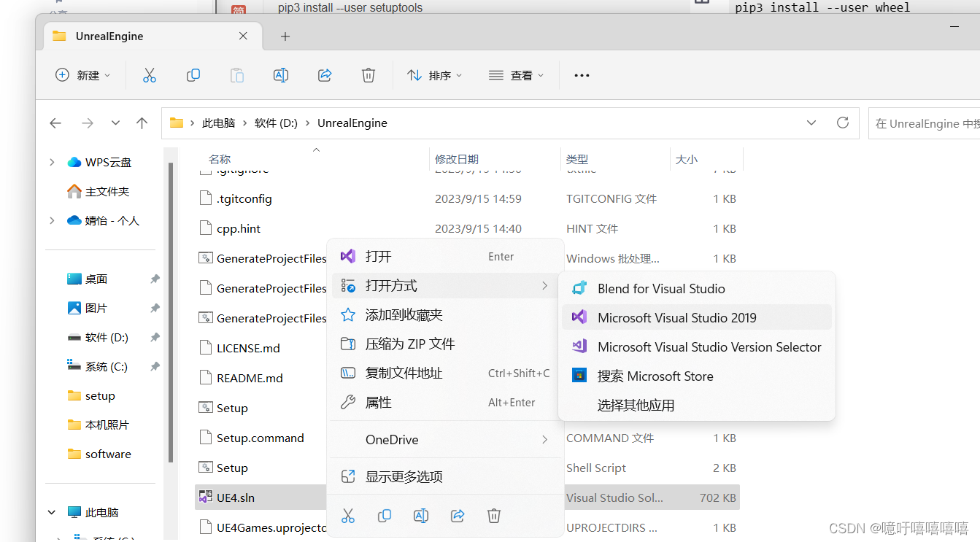
Task: Click the Blend for Visual Studio icon
Action: point(579,288)
